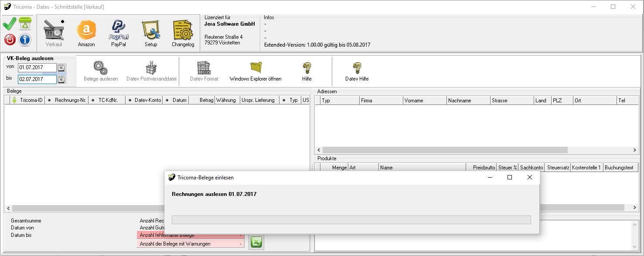644x256 pixels.
Task: Open calendar picker for the 'von' date
Action: [61, 68]
